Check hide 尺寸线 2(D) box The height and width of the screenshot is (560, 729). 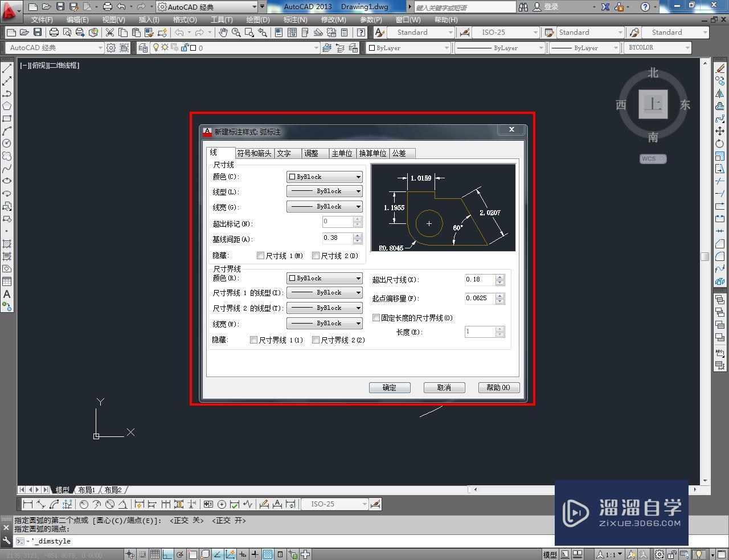point(316,256)
